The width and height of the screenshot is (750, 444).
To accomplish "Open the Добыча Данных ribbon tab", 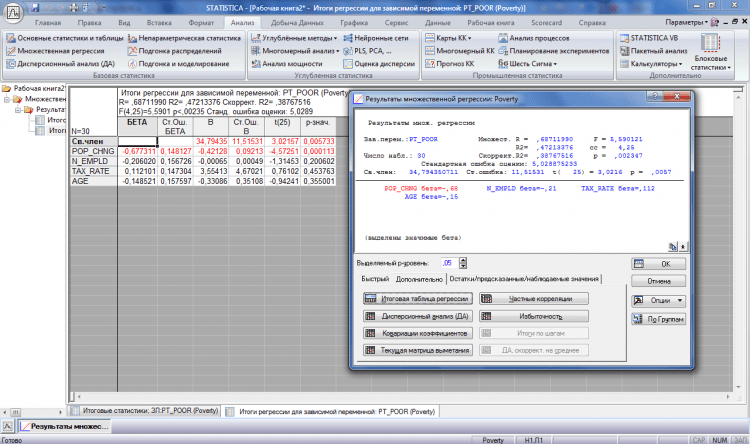I will pos(297,22).
